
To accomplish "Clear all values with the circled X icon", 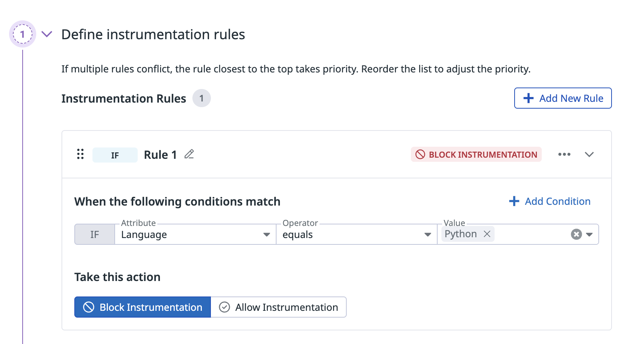I will 576,234.
